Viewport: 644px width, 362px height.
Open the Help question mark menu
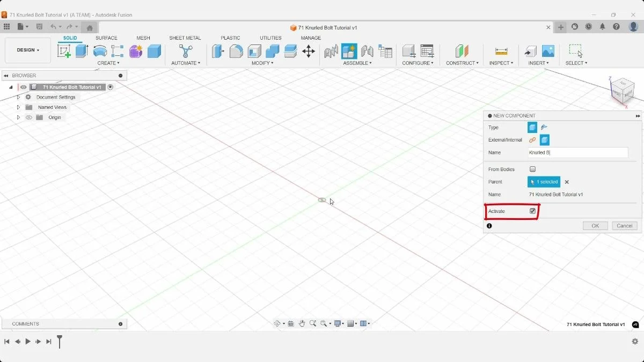tap(617, 26)
